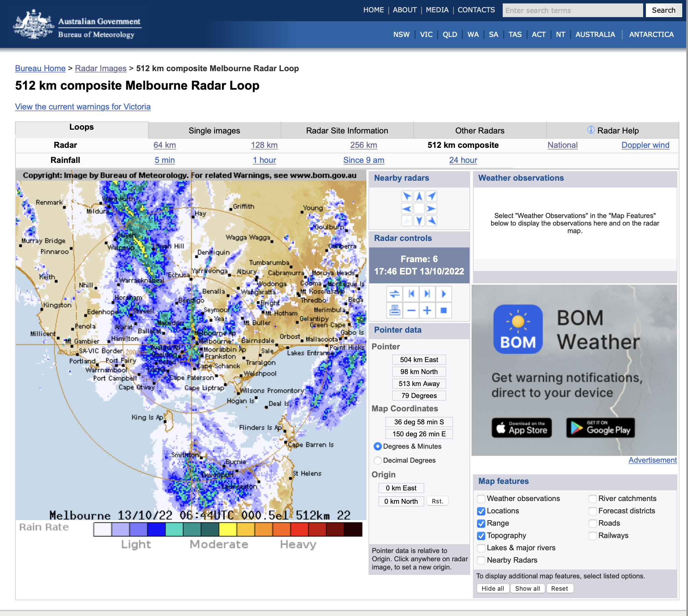Click the print radar image icon
This screenshot has width=688, height=616.
click(395, 310)
